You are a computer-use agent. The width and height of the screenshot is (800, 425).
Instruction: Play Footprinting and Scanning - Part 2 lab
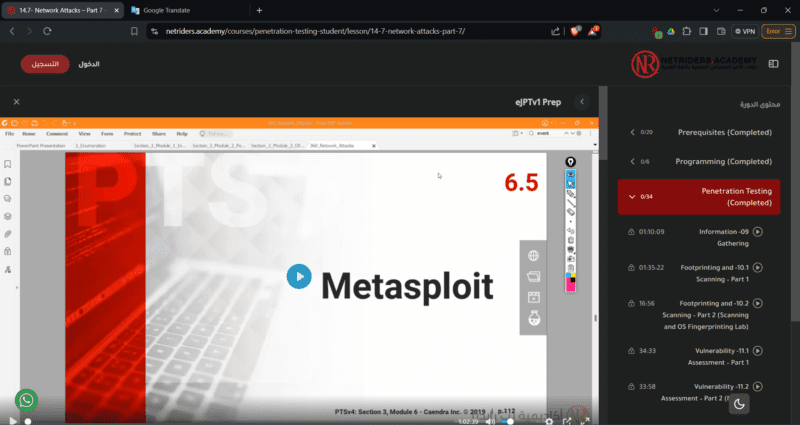pos(758,303)
